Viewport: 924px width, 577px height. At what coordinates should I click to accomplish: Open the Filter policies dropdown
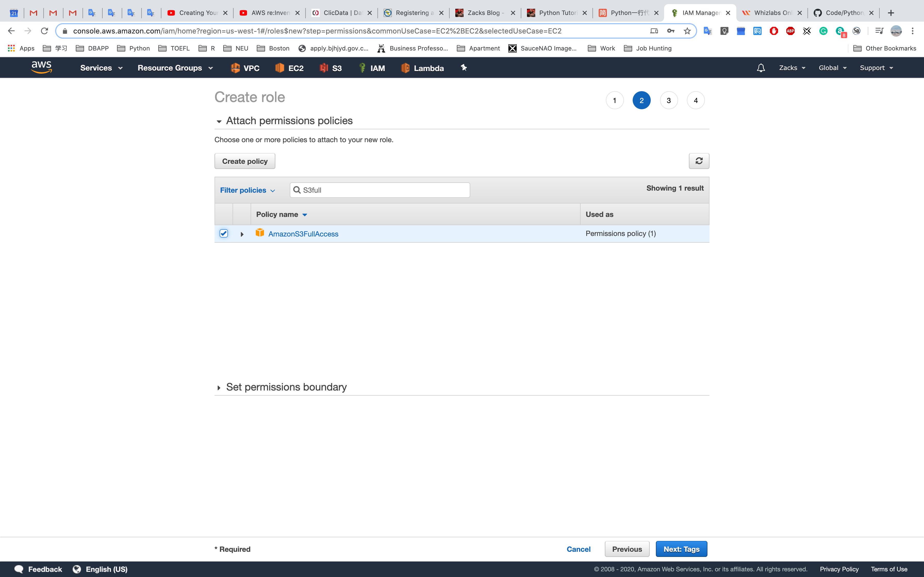[247, 190]
